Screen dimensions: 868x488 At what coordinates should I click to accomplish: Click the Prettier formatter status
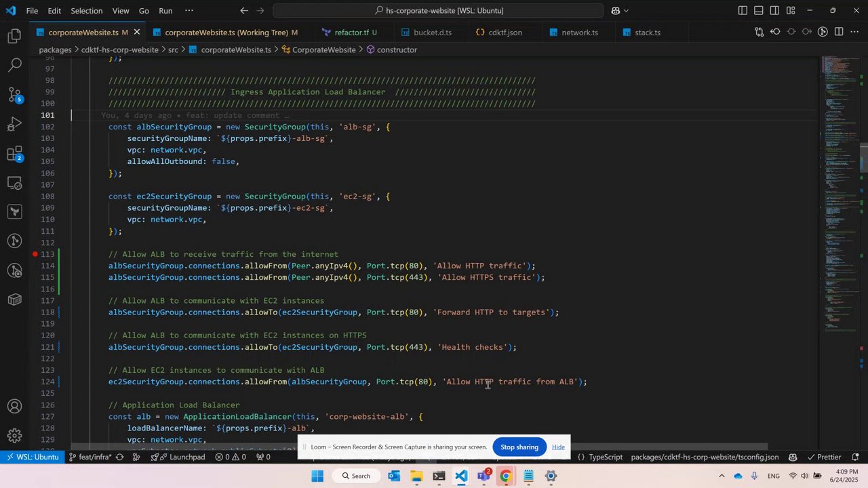click(823, 457)
